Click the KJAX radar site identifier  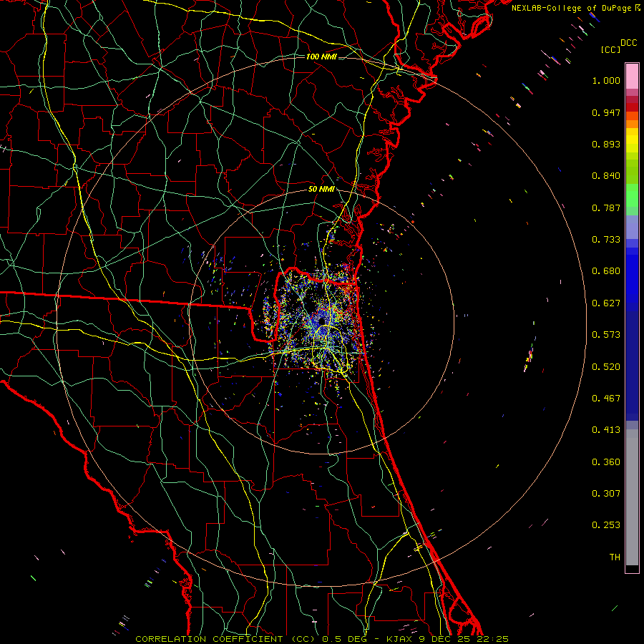pos(399,639)
